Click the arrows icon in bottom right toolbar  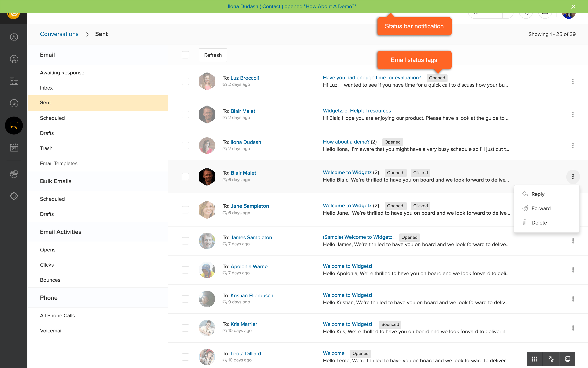coord(551,359)
